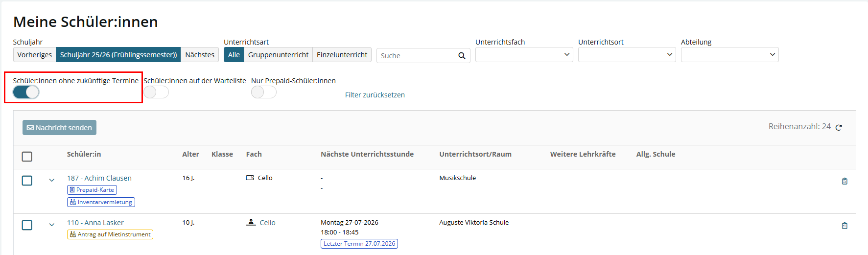
Task: Click the Letzter Termin 27.07.2026 badge
Action: click(359, 244)
